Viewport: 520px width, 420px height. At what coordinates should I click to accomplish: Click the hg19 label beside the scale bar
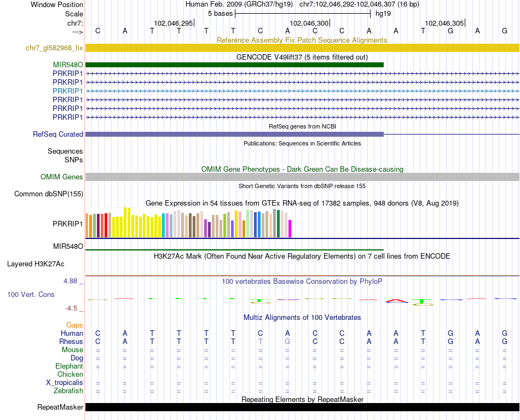(383, 14)
